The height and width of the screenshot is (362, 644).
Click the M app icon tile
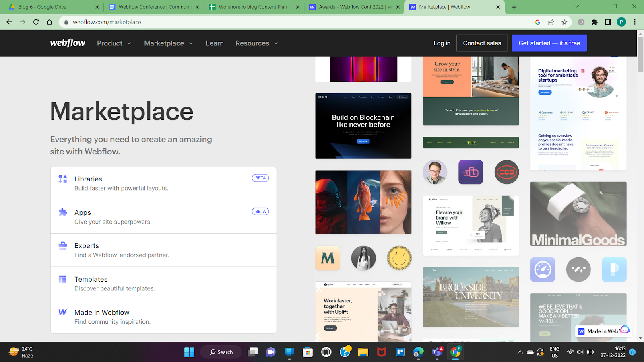(328, 258)
